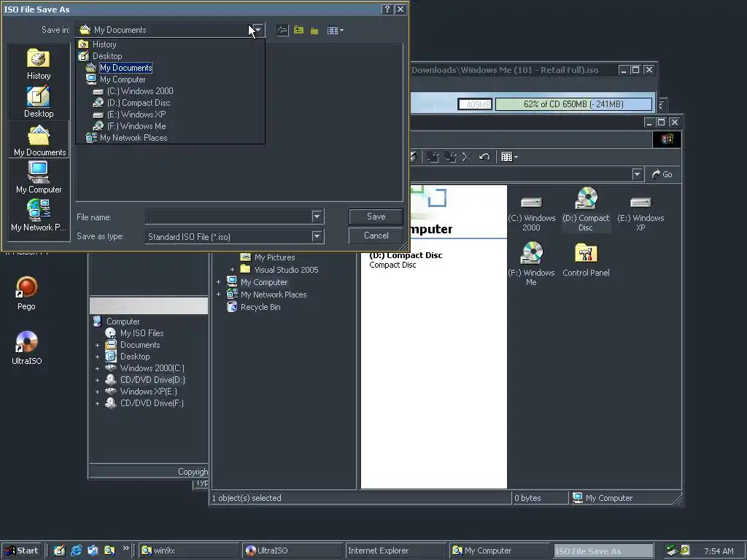Image resolution: width=747 pixels, height=560 pixels.
Task: Switch to win9x taskbar button
Action: 189,551
